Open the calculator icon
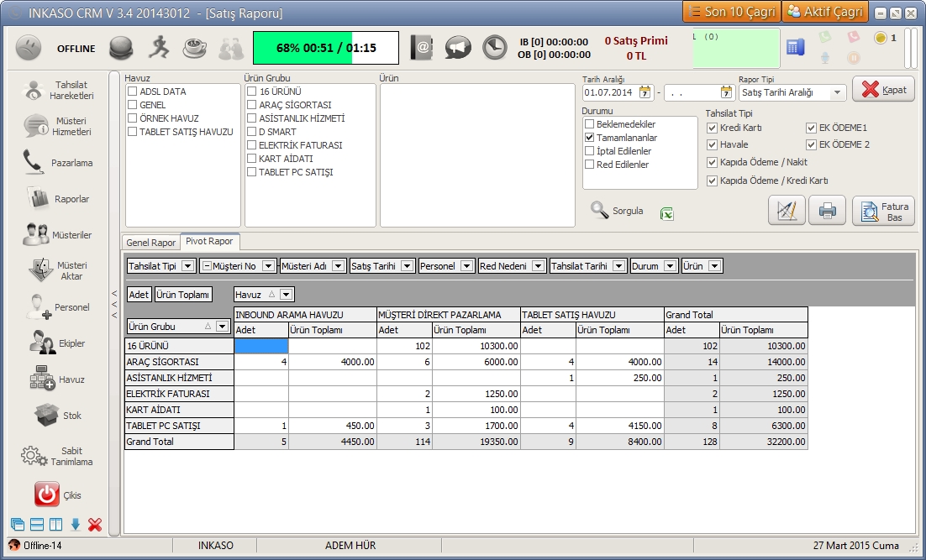Viewport: 926px width, 560px height. (795, 47)
